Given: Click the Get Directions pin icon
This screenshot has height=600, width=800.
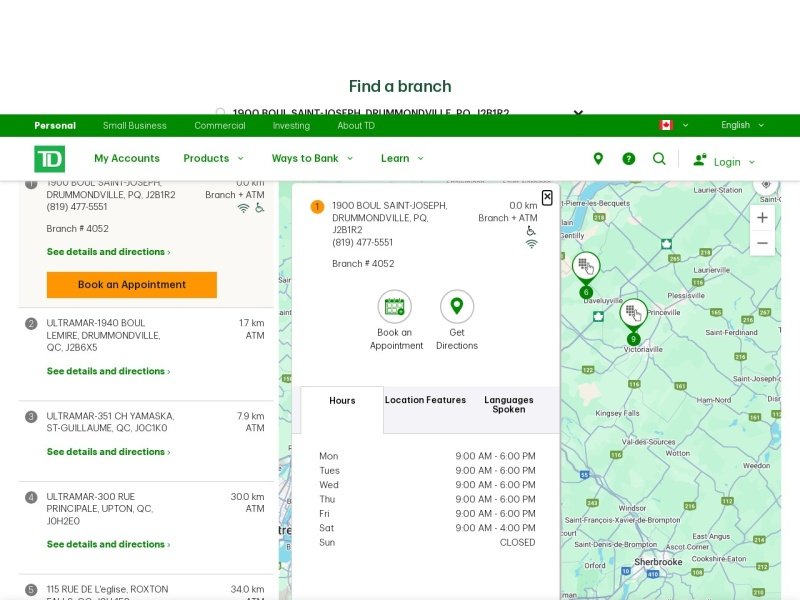Looking at the screenshot, I should tap(457, 307).
